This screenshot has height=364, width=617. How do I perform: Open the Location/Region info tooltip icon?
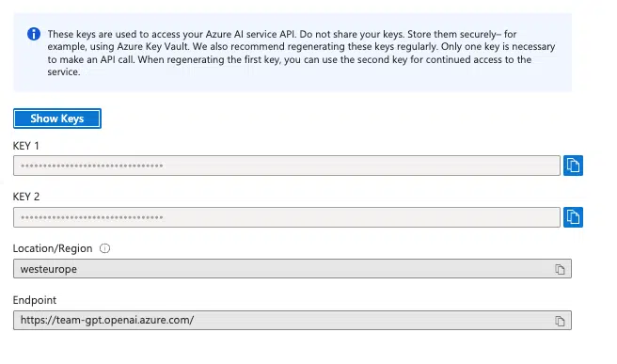coord(104,248)
